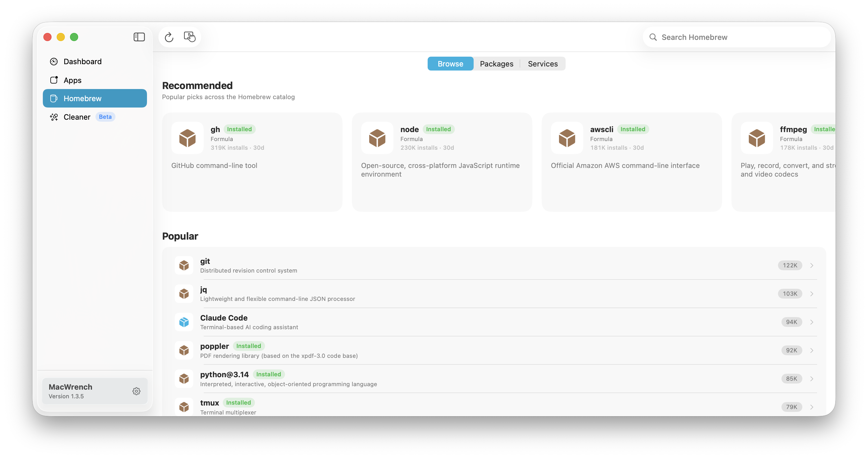Click the awscli package box icon

567,138
